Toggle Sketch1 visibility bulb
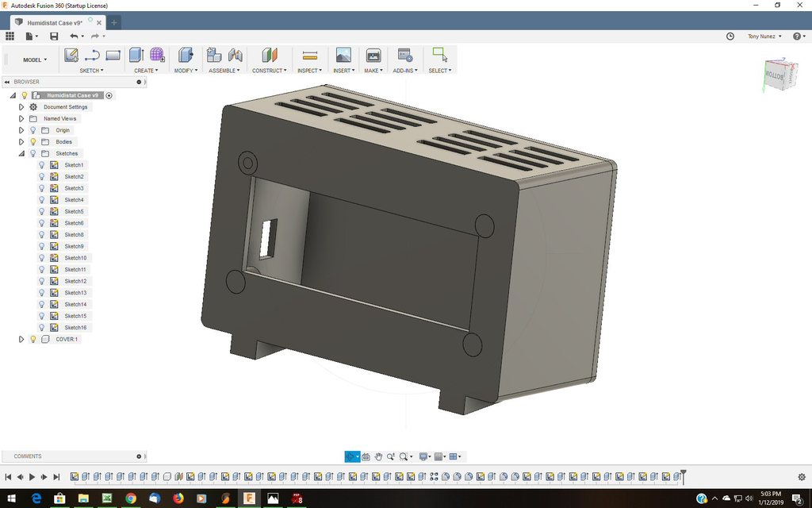 coord(42,164)
